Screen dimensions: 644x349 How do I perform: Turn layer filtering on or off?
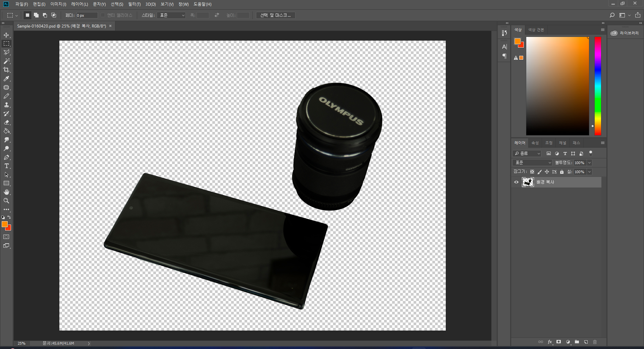point(591,153)
